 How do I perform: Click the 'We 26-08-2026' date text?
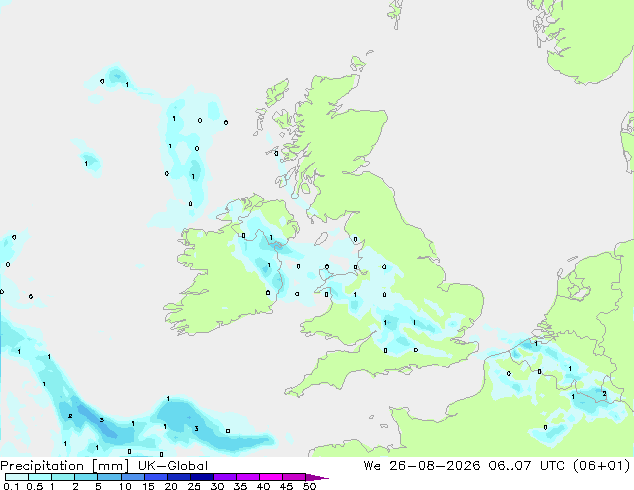[x=422, y=466]
